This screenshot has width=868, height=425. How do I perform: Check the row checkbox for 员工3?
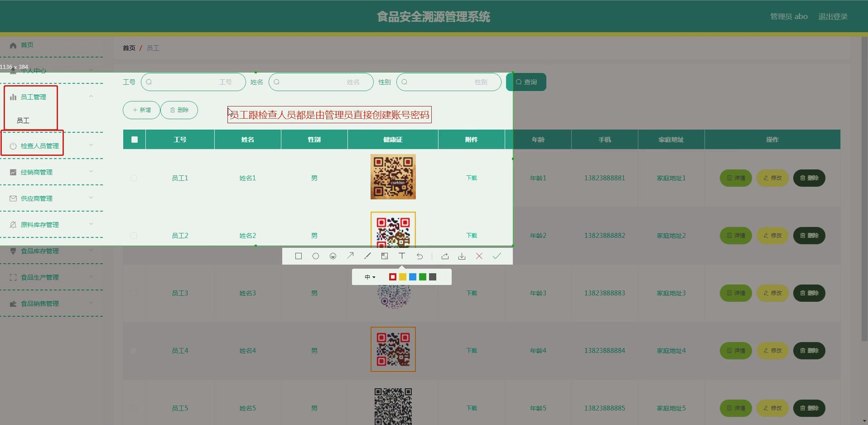point(134,293)
